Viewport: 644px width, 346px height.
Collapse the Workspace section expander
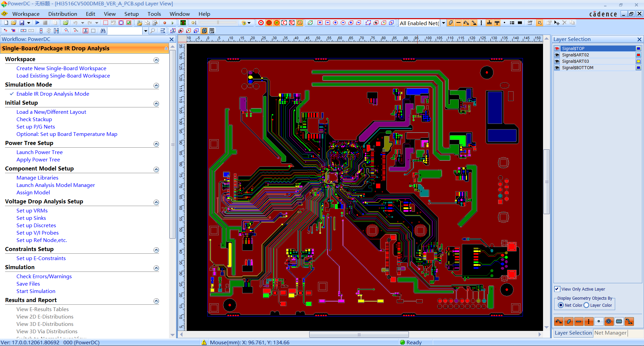156,60
